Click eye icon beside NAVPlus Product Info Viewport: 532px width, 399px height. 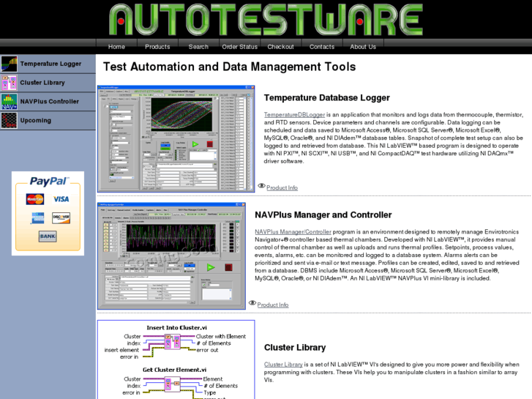pyautogui.click(x=252, y=303)
